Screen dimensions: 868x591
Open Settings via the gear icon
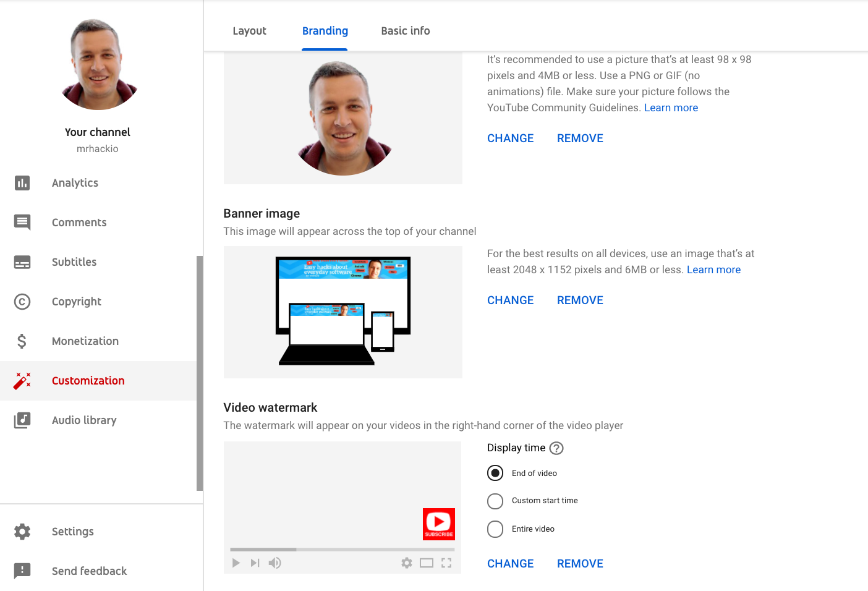click(x=22, y=532)
